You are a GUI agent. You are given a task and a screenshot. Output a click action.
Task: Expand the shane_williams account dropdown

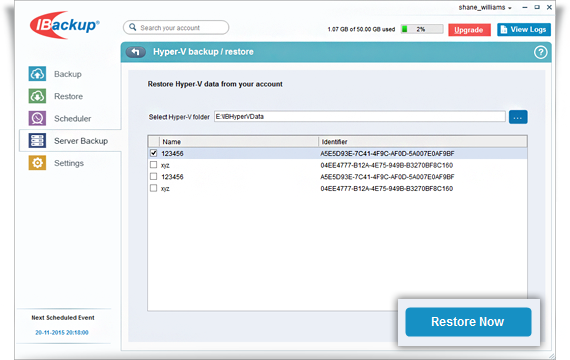point(485,8)
